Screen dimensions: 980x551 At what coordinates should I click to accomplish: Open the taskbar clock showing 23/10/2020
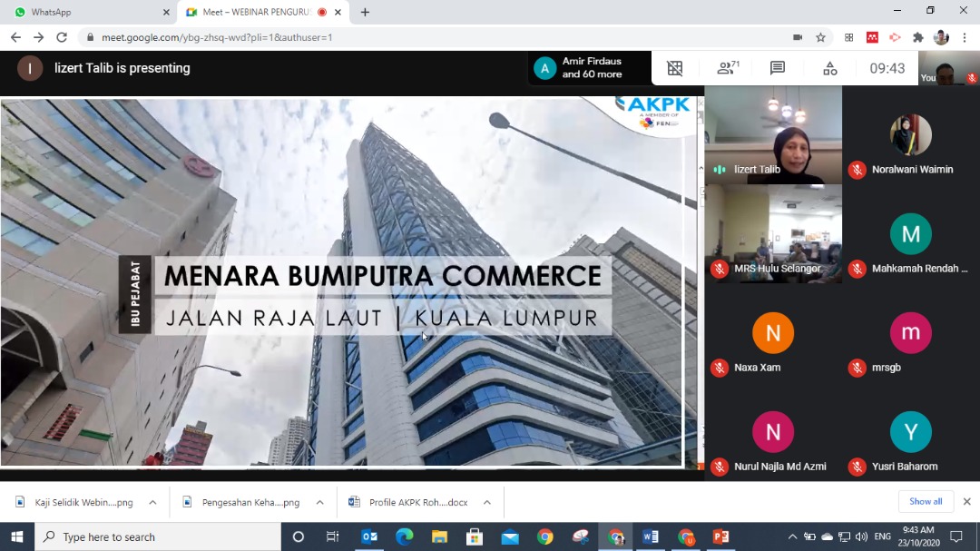918,536
